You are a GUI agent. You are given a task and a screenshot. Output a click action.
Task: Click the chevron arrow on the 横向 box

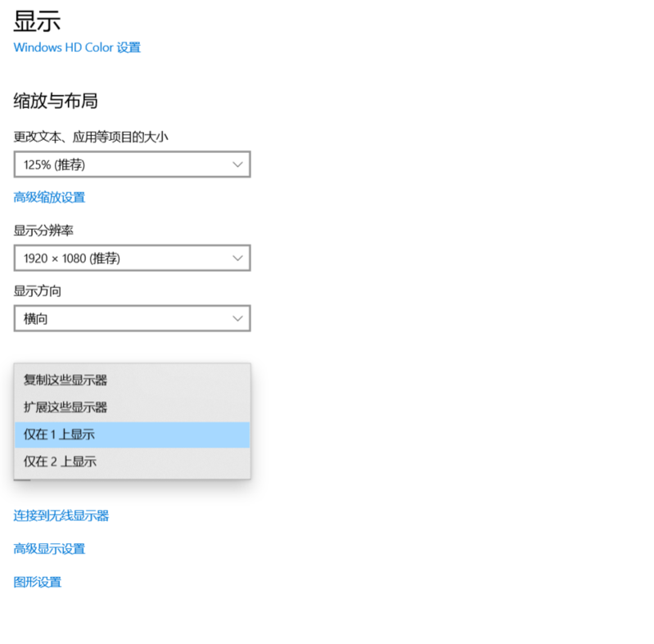coord(237,318)
